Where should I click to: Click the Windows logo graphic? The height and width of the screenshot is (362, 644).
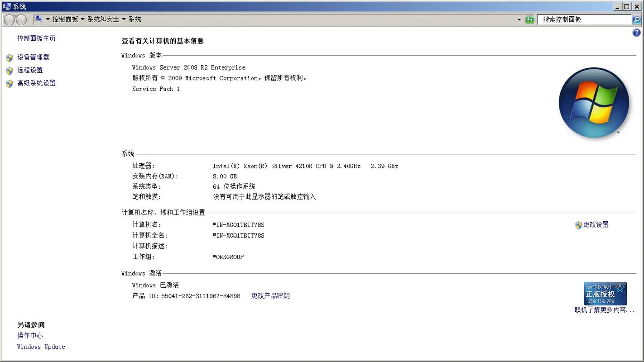pos(594,102)
